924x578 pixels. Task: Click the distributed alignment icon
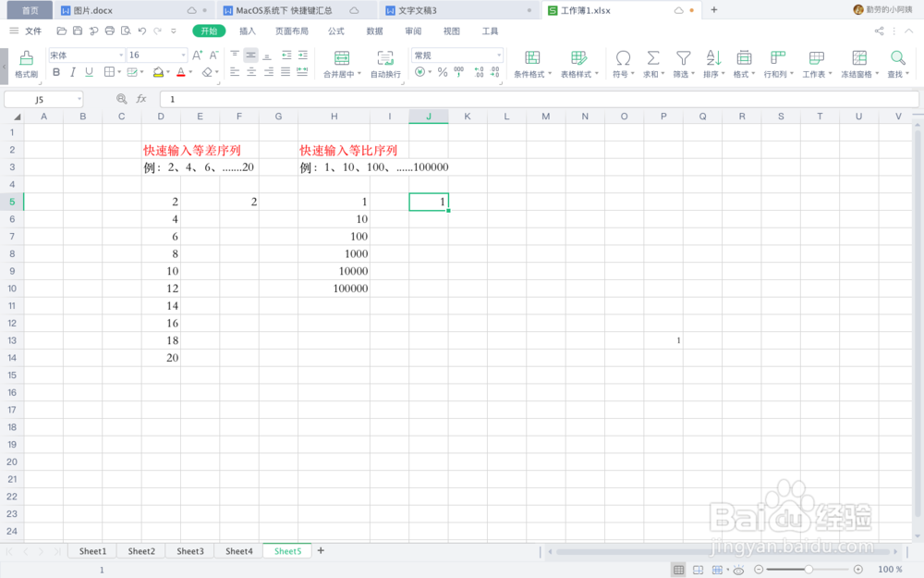(302, 72)
